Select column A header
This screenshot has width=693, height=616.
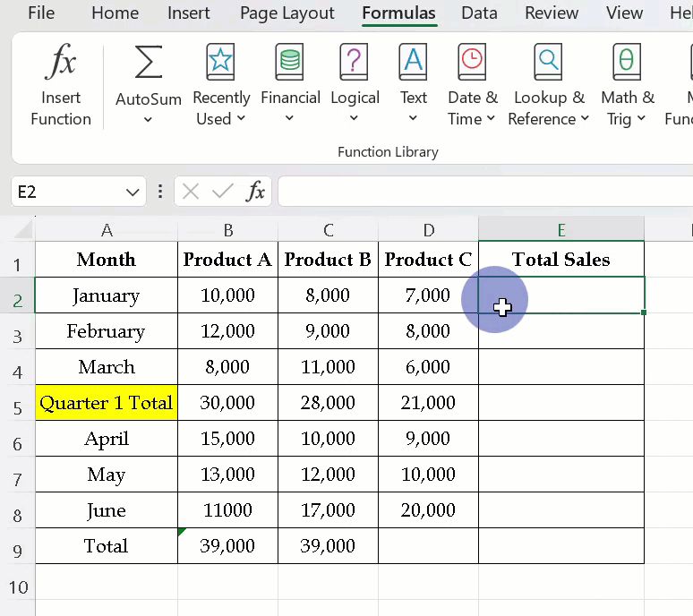pos(107,230)
